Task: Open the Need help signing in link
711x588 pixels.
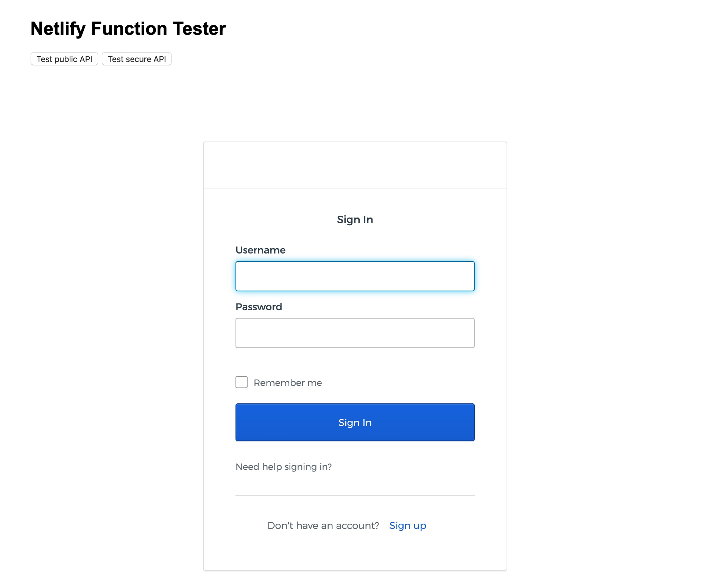Action: click(284, 467)
